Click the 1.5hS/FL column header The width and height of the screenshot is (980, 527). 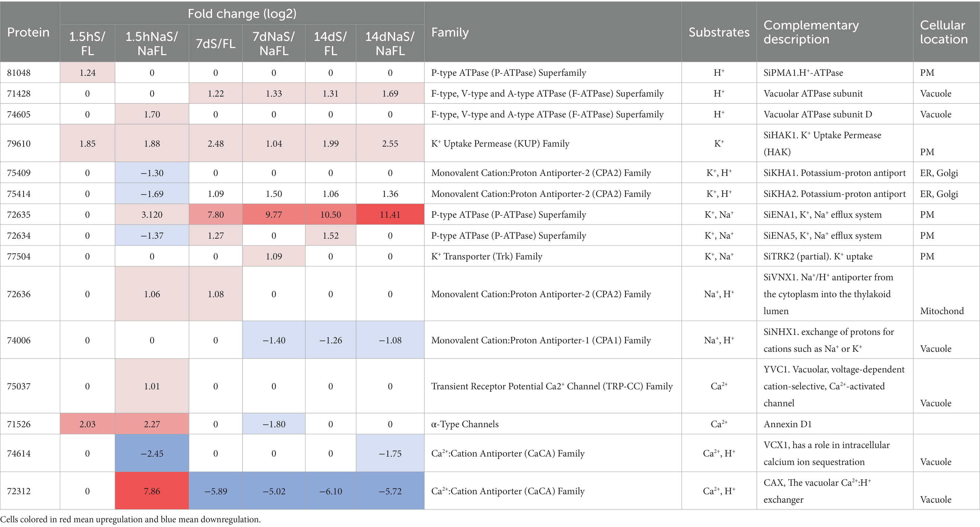(88, 43)
